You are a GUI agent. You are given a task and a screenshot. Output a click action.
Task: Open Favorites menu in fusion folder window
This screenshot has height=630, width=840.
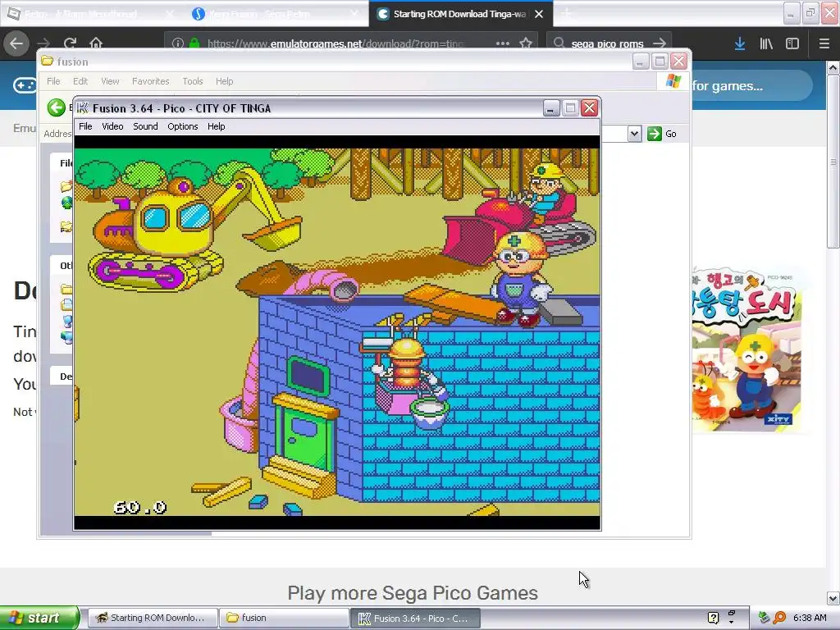click(x=151, y=81)
